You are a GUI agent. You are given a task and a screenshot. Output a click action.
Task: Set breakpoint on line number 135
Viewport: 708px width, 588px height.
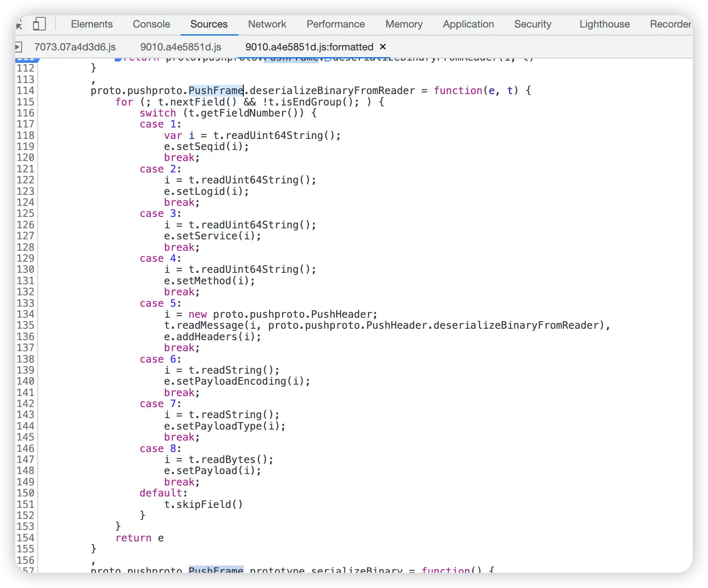[25, 325]
